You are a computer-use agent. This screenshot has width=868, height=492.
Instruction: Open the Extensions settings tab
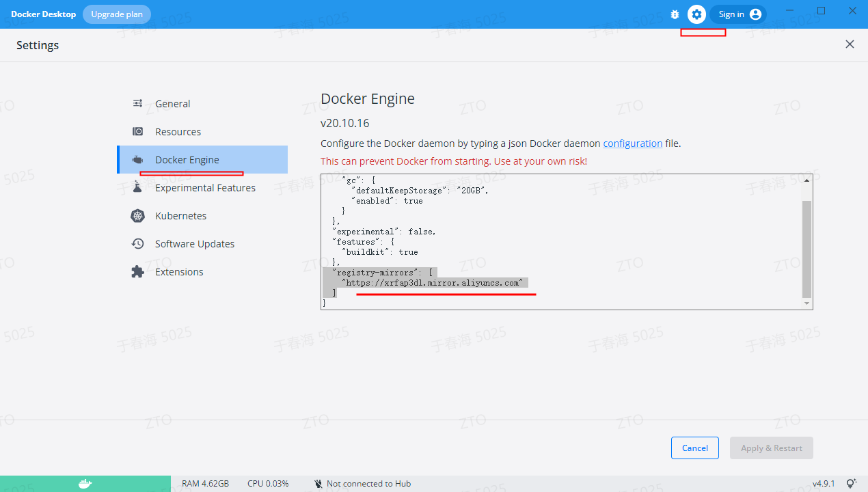202,272
